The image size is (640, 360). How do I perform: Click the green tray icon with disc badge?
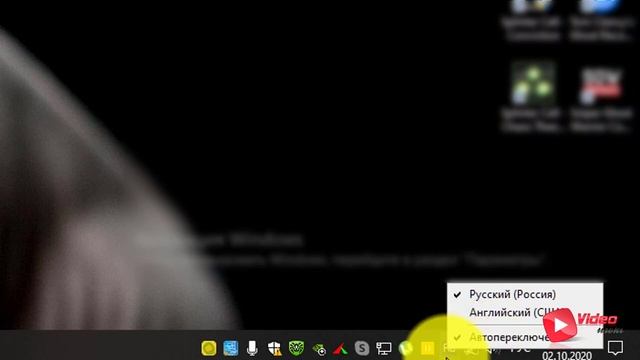(319, 349)
